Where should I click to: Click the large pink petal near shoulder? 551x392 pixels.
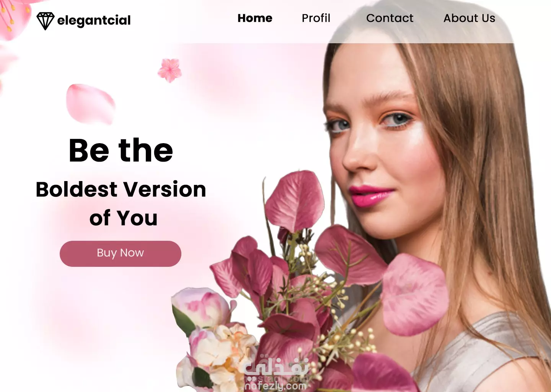(415, 294)
